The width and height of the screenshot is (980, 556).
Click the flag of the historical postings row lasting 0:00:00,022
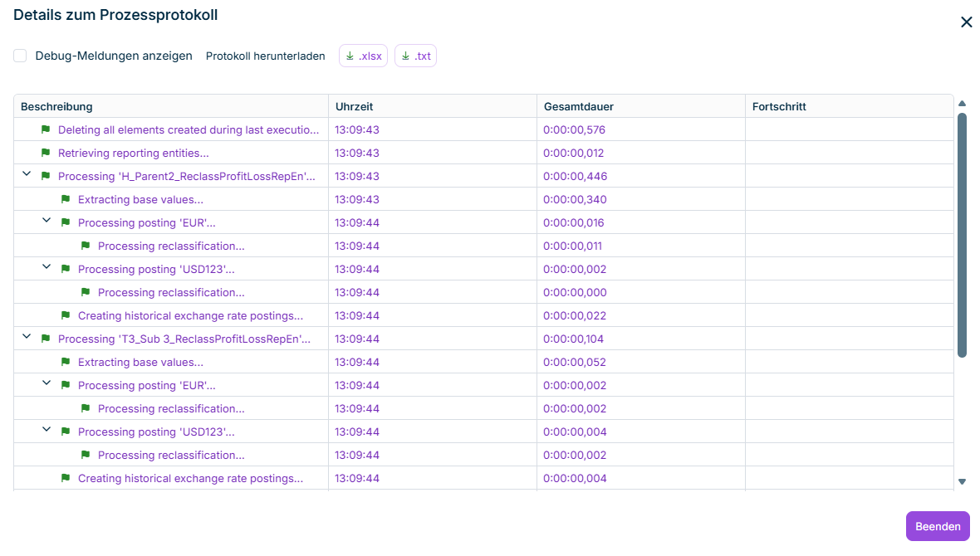point(66,315)
